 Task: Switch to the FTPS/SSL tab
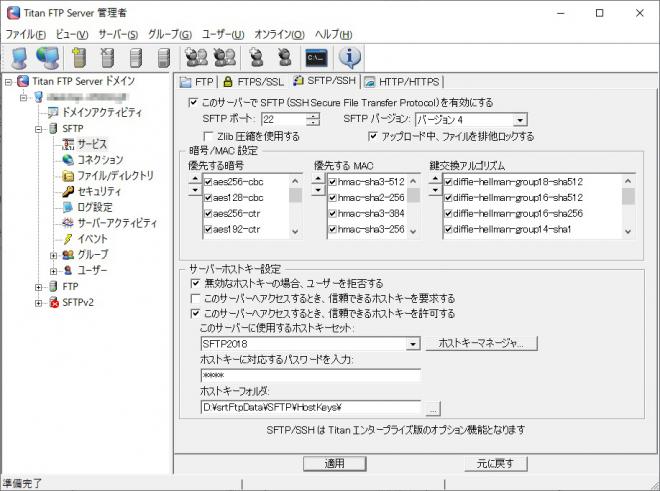click(253, 81)
